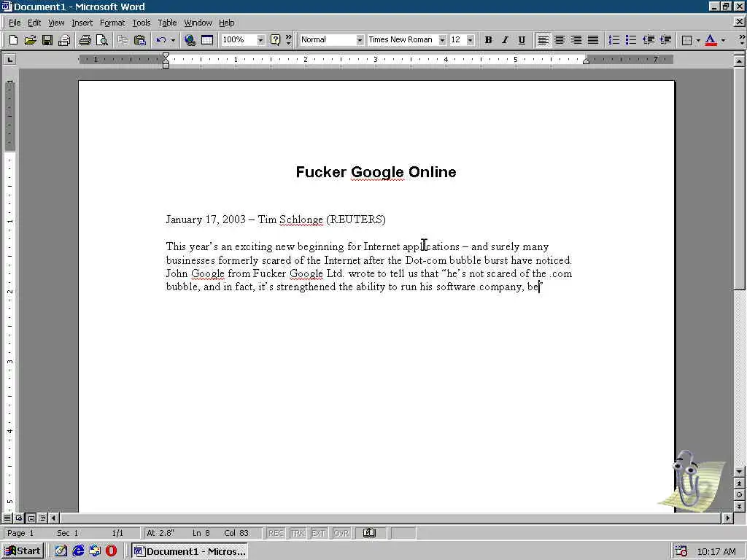Viewport: 747px width, 560px height.
Task: Apply numbered list formatting
Action: (614, 40)
